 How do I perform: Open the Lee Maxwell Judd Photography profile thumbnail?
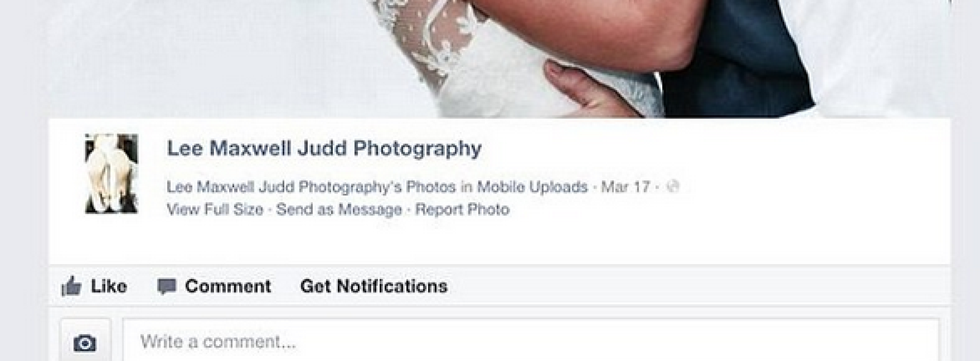click(x=111, y=174)
